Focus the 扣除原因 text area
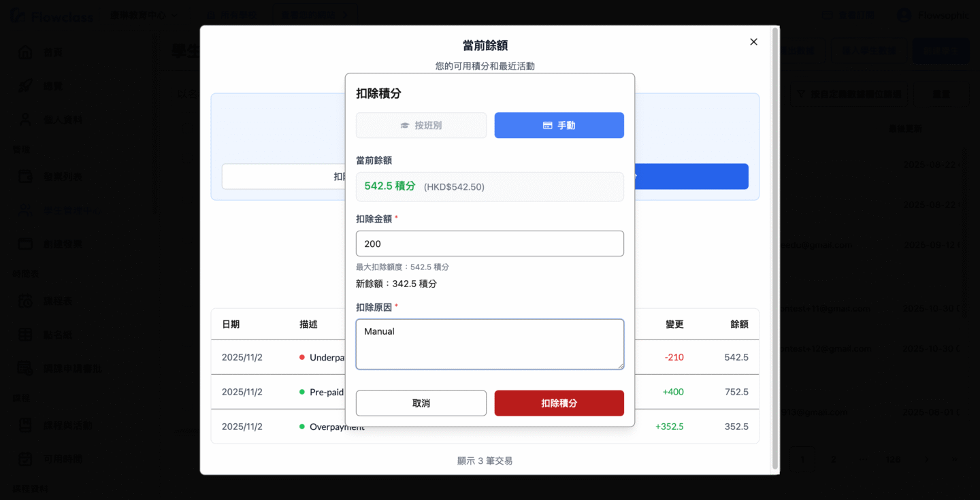Screen dimensions: 980x500 click(x=489, y=344)
